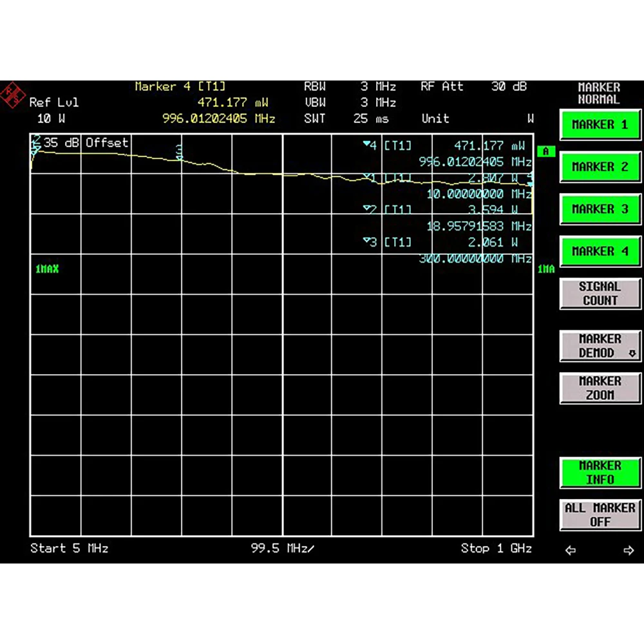
Task: Disable the MARKER INFO display
Action: [x=600, y=473]
